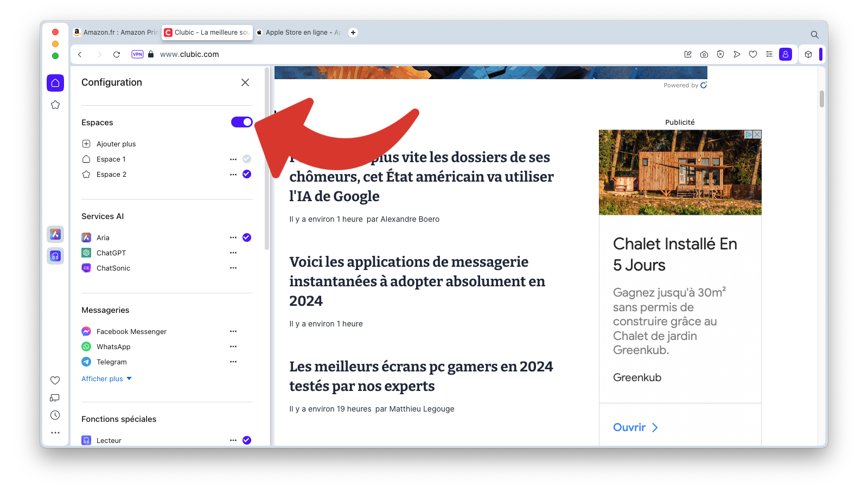Screen dimensions: 868x488
Task: Click the Aria icon in Services AI list
Action: (x=86, y=237)
